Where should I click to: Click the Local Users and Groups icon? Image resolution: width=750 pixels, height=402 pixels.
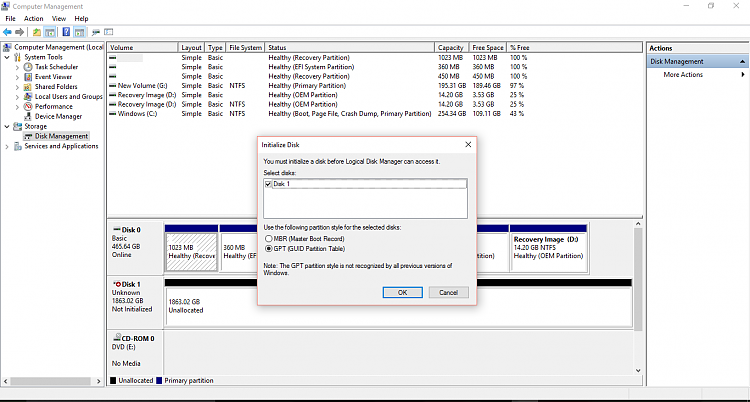coord(28,97)
